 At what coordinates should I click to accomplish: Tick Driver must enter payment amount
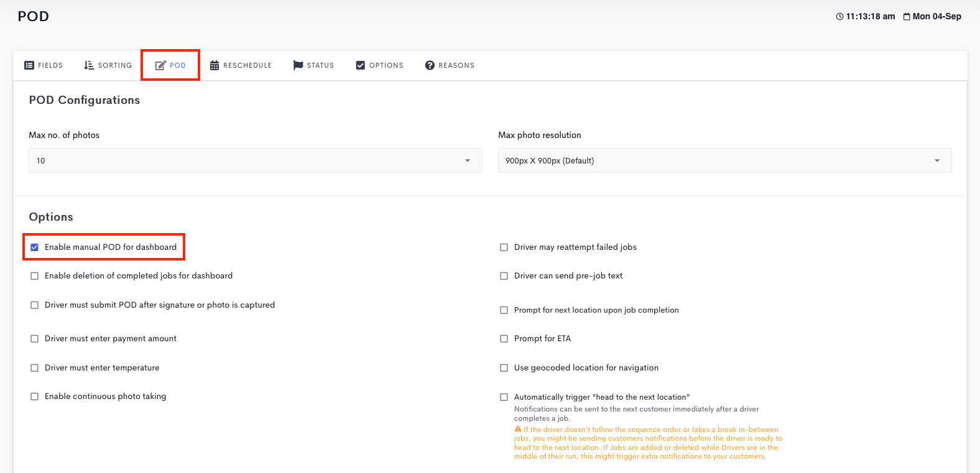tap(35, 339)
